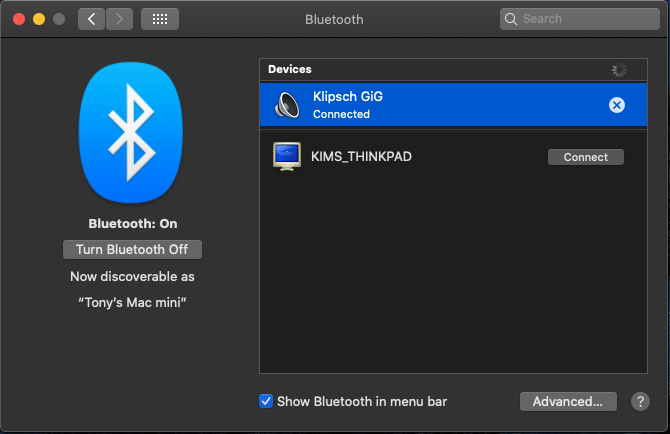Turn Bluetooth Off
The height and width of the screenshot is (434, 670).
[132, 249]
